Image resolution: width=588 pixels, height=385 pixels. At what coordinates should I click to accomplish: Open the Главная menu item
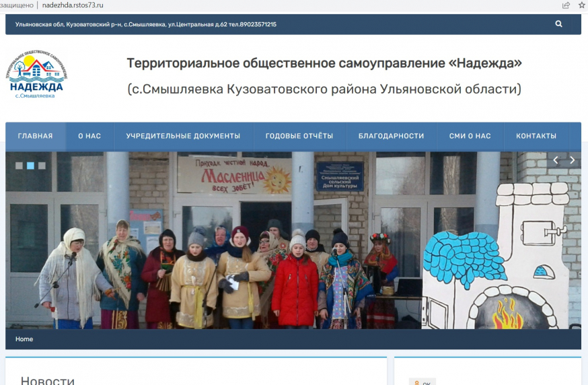pos(35,136)
